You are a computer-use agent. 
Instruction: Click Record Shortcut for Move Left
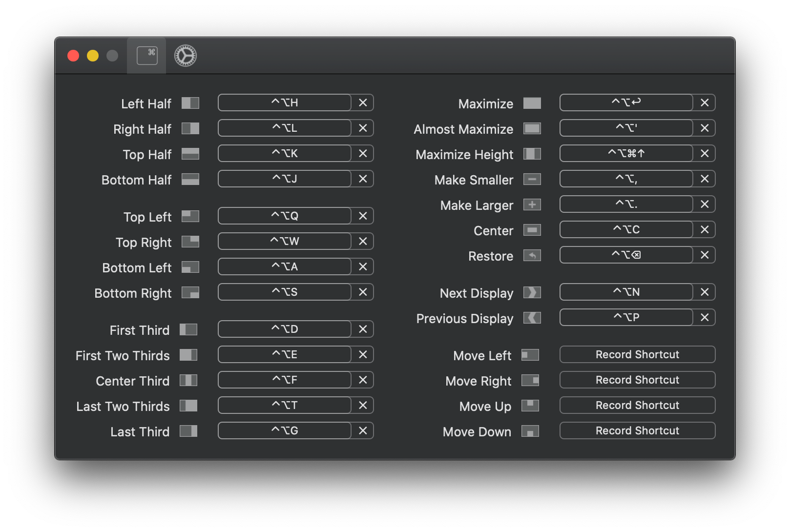[637, 354]
